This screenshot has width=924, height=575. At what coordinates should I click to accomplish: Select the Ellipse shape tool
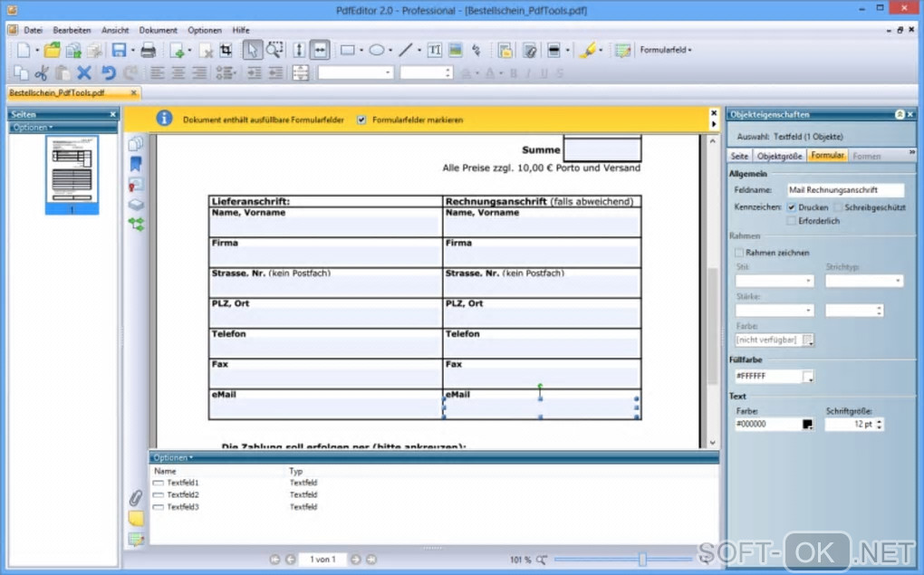[377, 51]
